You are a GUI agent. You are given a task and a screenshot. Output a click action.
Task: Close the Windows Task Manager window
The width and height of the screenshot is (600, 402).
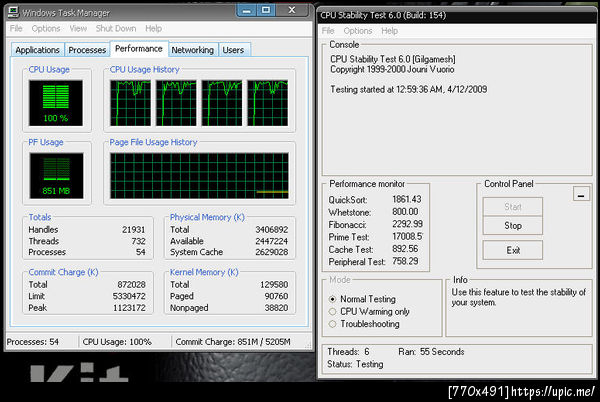click(x=292, y=10)
